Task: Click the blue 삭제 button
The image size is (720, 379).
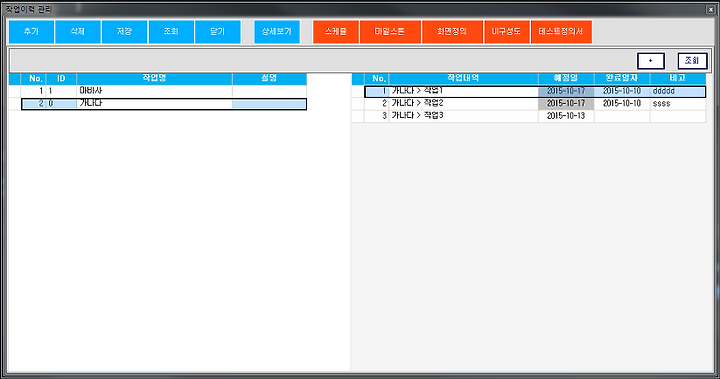Action: pyautogui.click(x=78, y=32)
